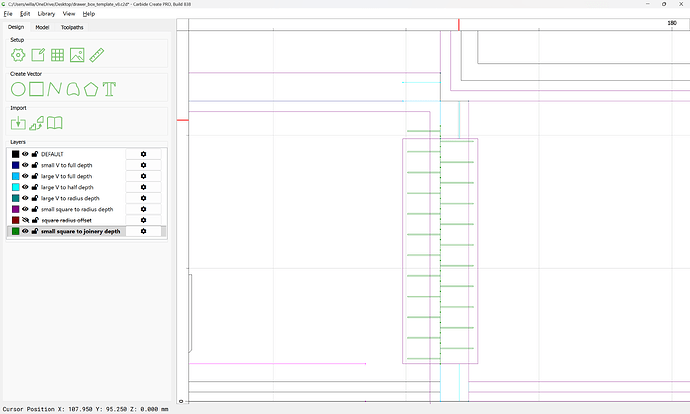This screenshot has height=414, width=690.
Task: Toggle lock on large V to half depth layer
Action: 35,187
